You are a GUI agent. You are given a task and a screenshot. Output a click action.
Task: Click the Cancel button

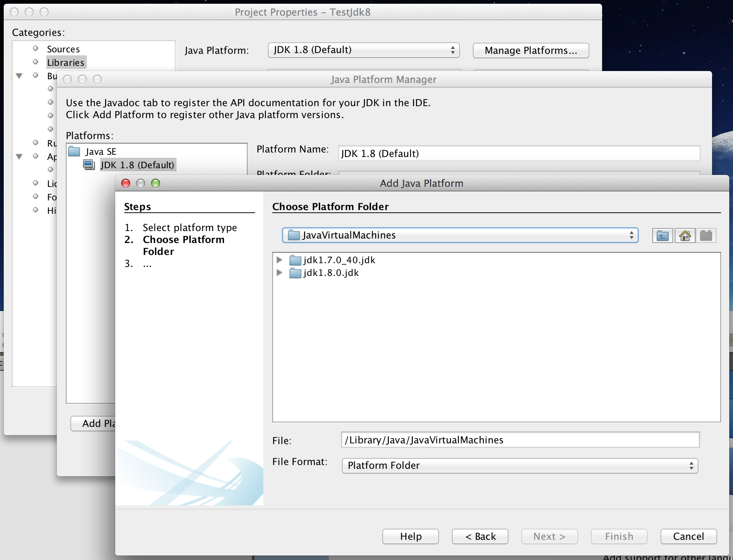click(688, 536)
